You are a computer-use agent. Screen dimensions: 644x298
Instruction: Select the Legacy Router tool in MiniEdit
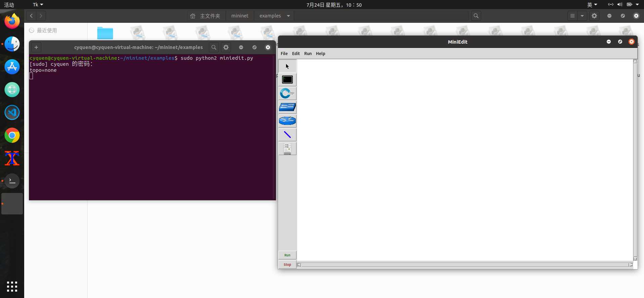coord(287,121)
